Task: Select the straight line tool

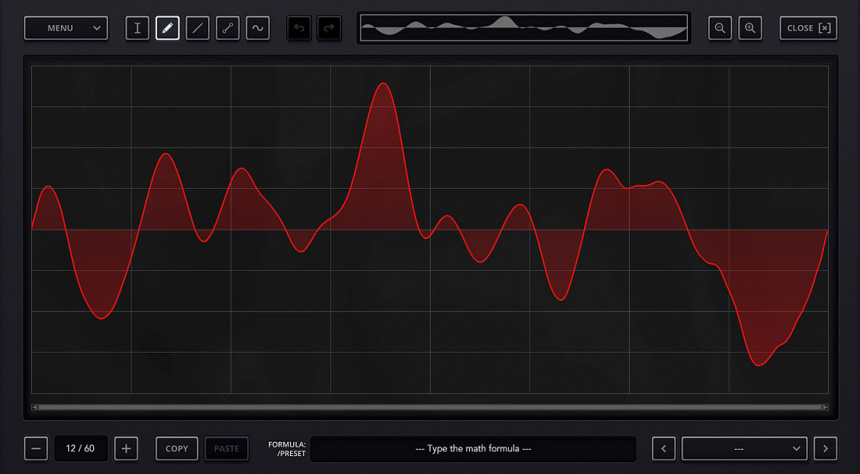Action: [197, 28]
